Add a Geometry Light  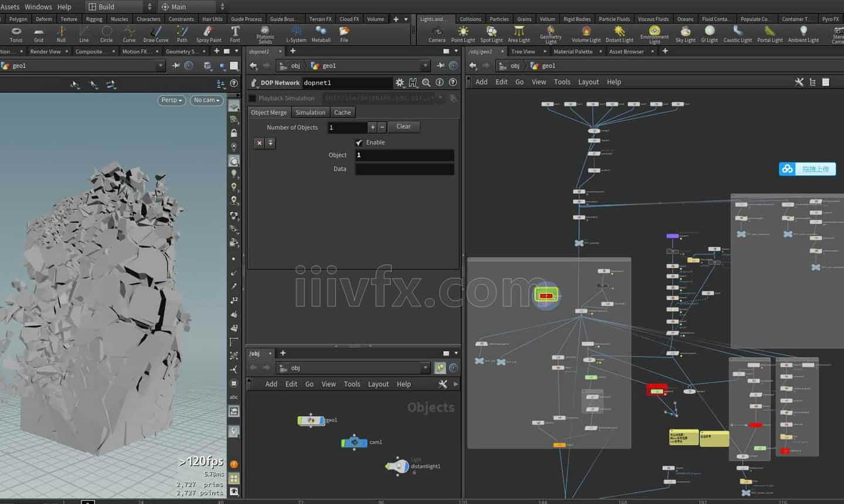551,35
